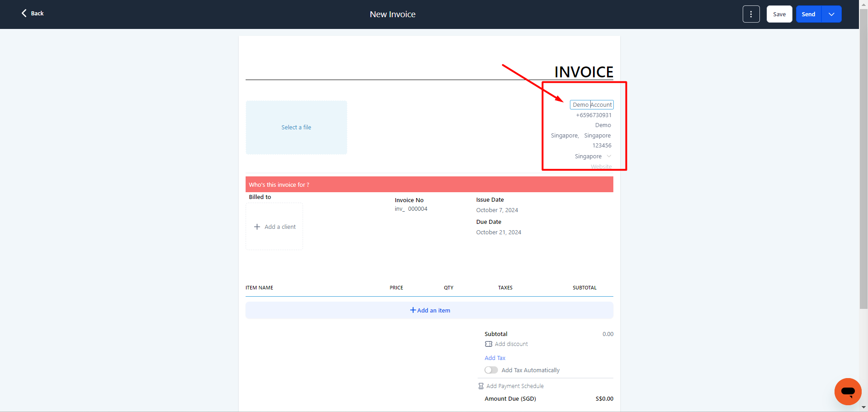Change the Due Date October 21, 2024

[498, 232]
